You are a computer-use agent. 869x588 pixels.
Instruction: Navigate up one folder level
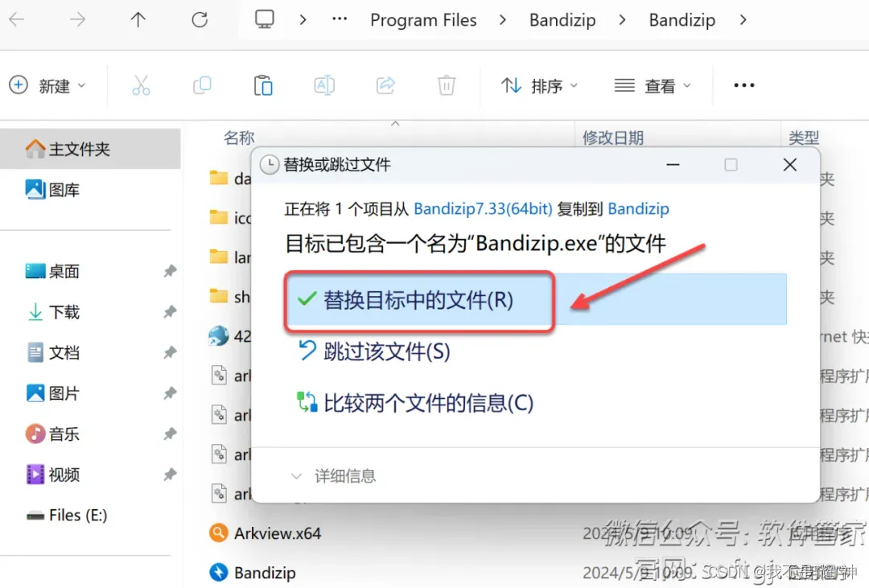(138, 20)
